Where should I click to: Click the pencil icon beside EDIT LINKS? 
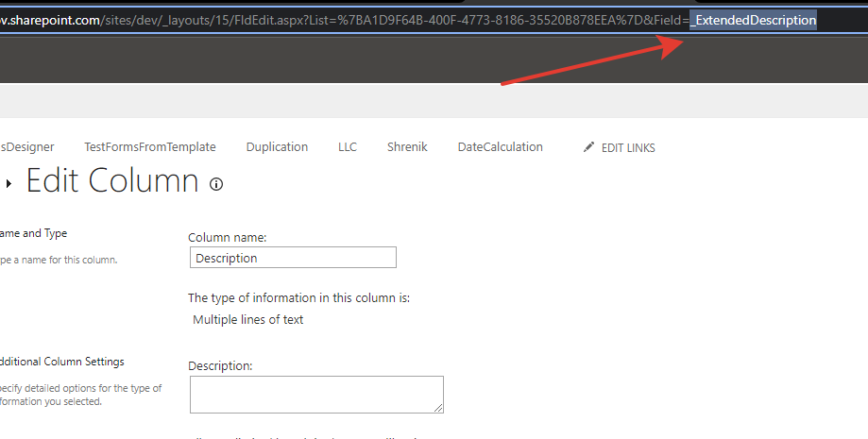click(x=589, y=147)
